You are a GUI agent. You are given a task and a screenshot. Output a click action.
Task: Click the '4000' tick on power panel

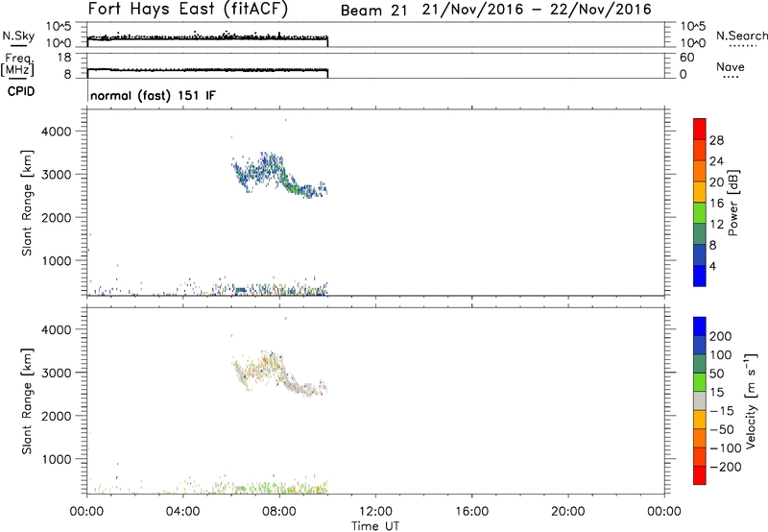[57, 132]
